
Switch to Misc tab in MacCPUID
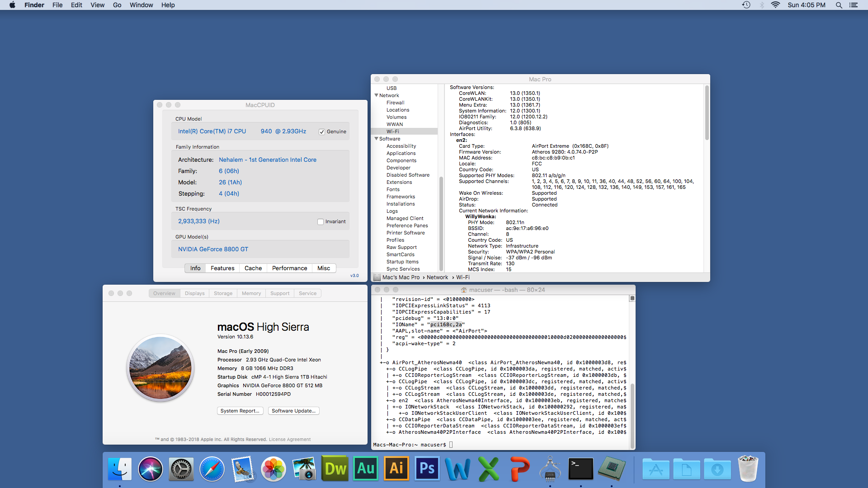point(324,268)
